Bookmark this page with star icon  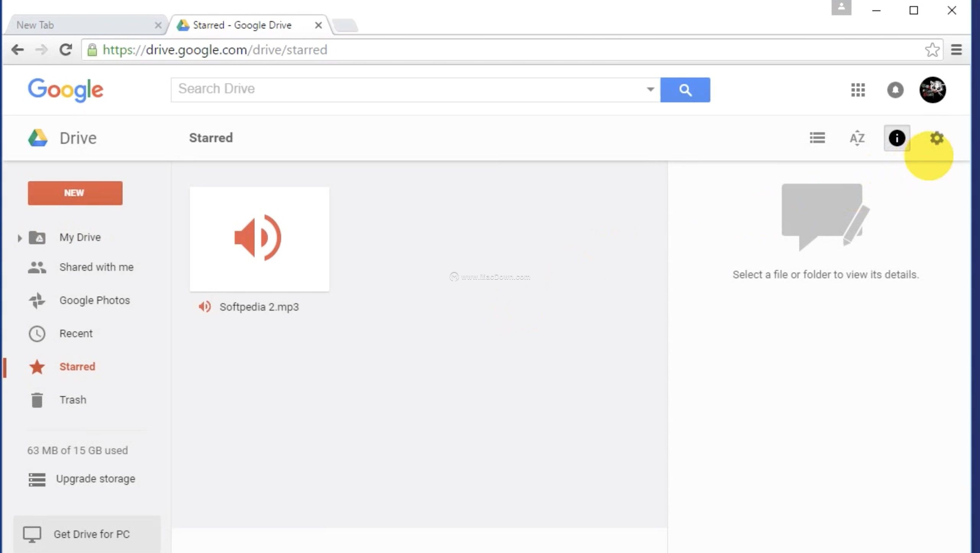coord(932,50)
